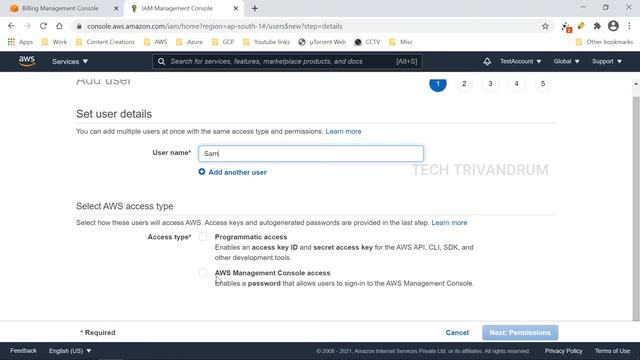Go to wizard step 4
The width and height of the screenshot is (640, 360).
point(516,84)
